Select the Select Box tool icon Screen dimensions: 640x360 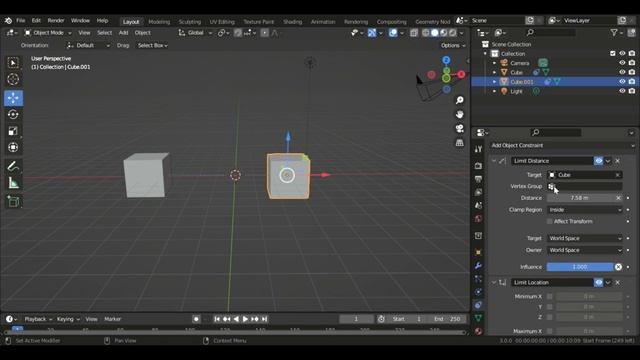(x=13, y=63)
